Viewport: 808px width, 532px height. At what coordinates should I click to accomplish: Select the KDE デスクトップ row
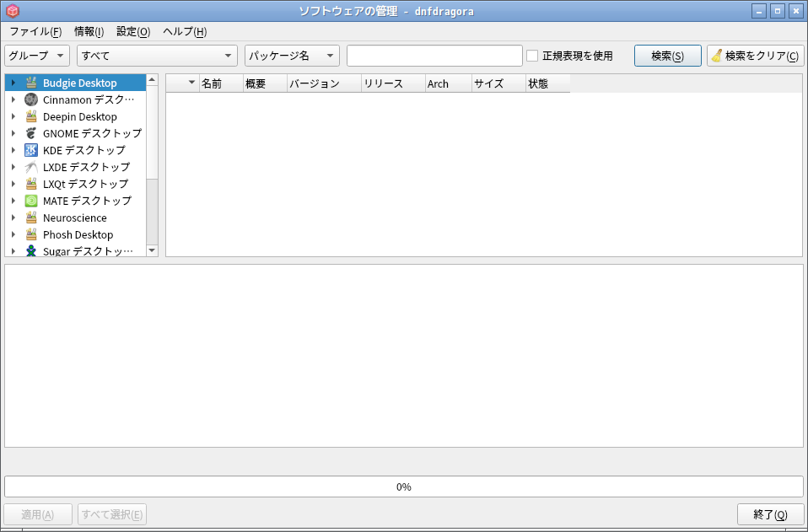point(76,150)
